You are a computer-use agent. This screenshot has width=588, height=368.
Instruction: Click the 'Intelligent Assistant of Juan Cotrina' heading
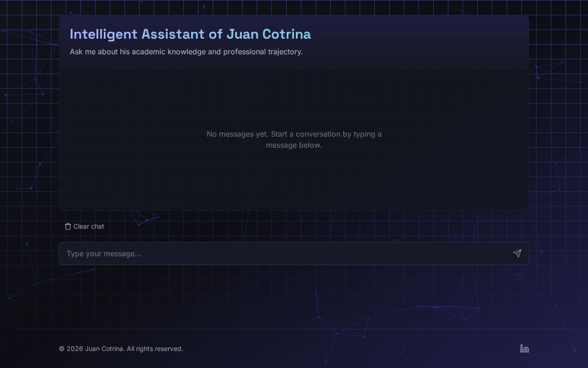pyautogui.click(x=190, y=34)
